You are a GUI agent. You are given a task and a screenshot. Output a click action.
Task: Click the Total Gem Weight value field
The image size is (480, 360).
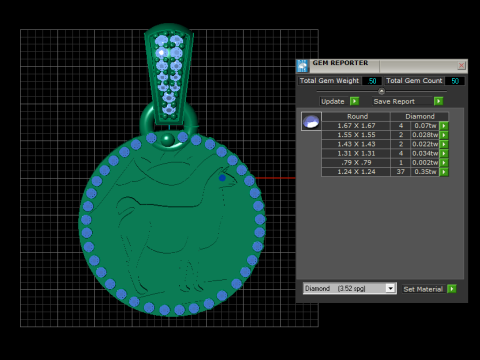[372, 81]
